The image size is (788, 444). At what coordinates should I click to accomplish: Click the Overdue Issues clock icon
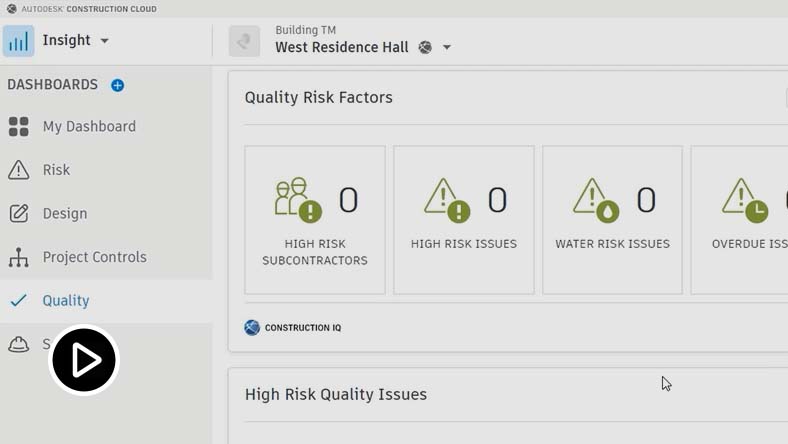(x=744, y=199)
